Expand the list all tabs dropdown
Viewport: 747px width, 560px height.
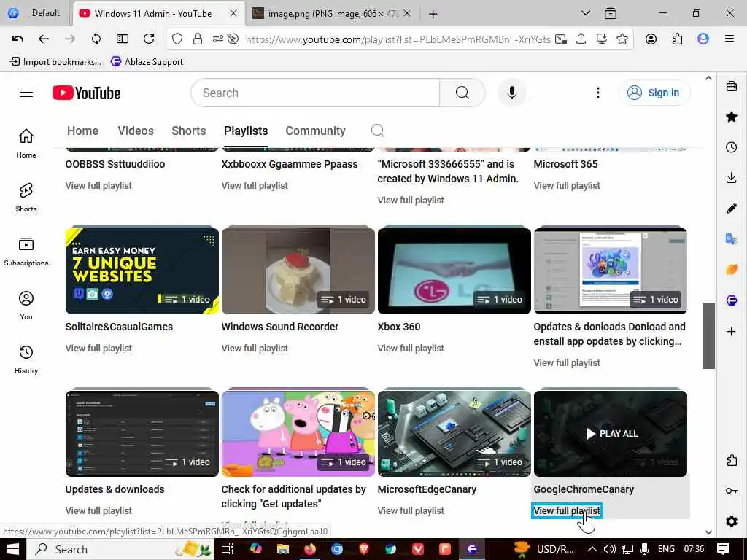click(586, 13)
